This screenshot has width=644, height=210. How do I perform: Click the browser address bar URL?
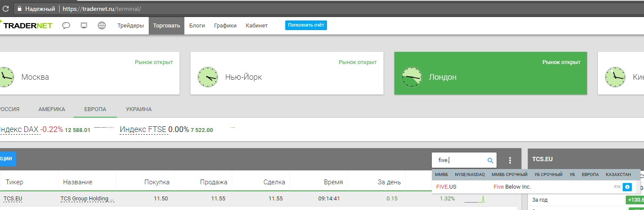[102, 8]
